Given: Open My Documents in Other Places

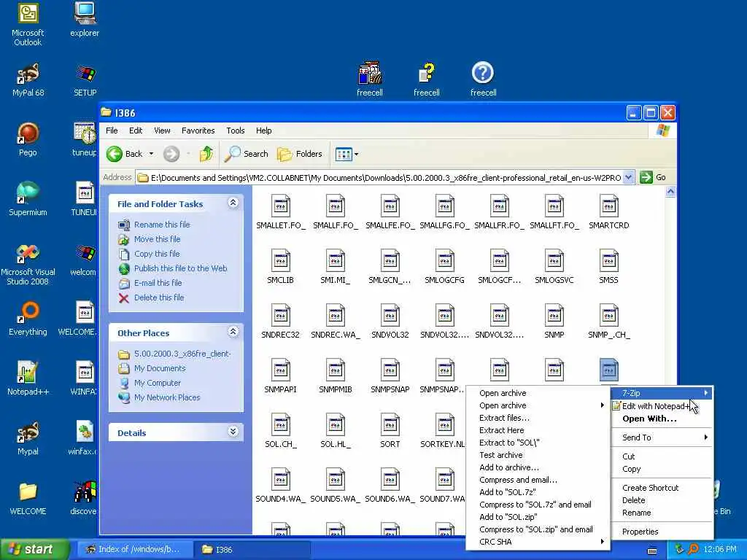Looking at the screenshot, I should click(x=160, y=368).
